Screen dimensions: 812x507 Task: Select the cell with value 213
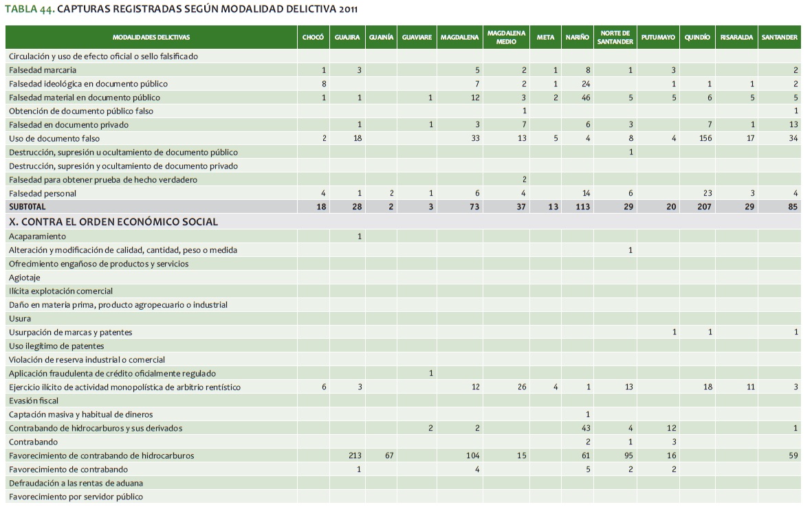(353, 455)
